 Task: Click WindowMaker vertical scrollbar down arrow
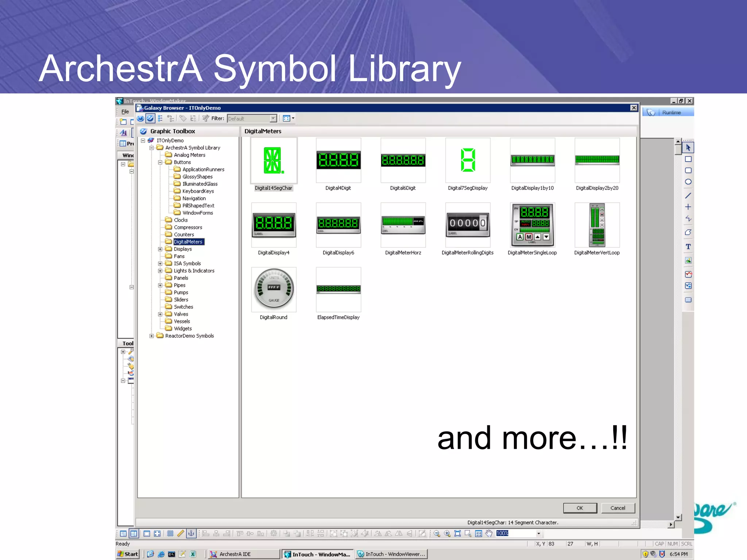point(678,517)
